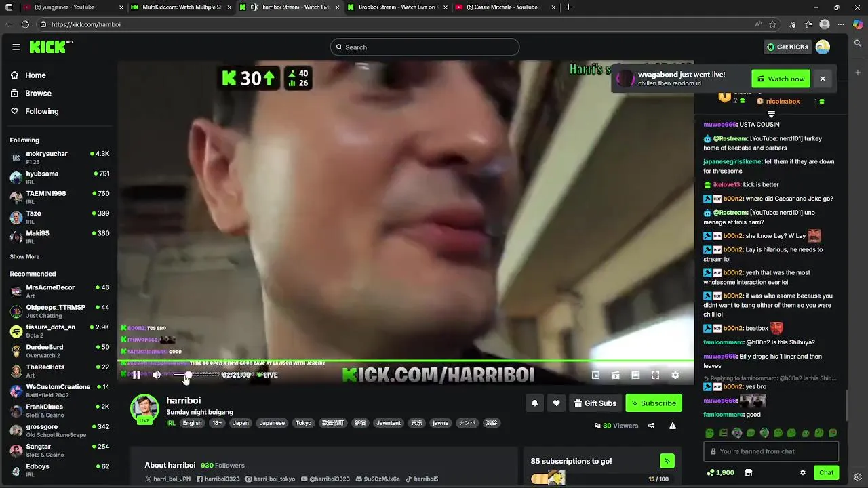This screenshot has height=488, width=868.
Task: Subscribe to harriboi
Action: pyautogui.click(x=654, y=403)
